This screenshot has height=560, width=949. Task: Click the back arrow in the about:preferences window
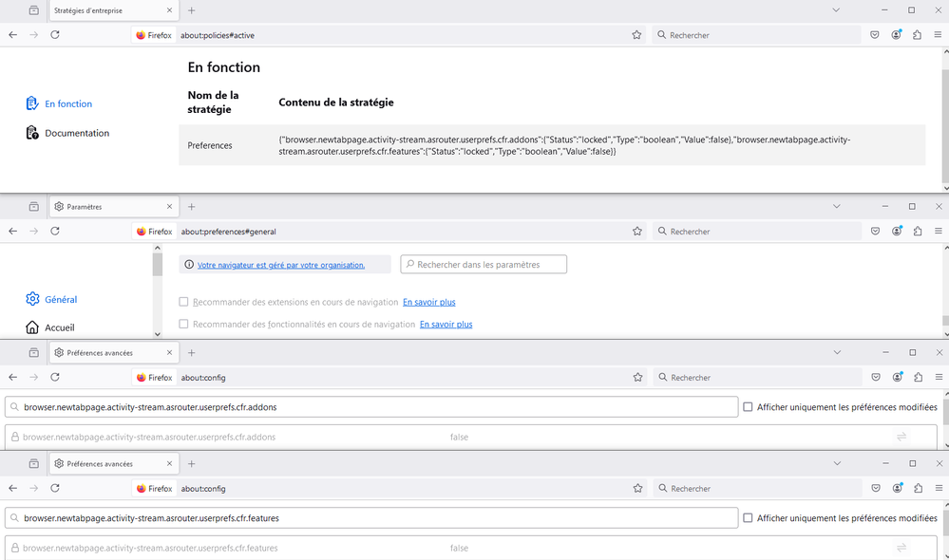click(x=13, y=232)
